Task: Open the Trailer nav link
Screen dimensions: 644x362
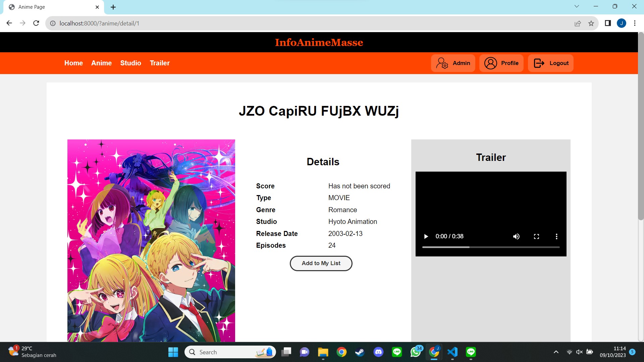Action: [x=160, y=63]
